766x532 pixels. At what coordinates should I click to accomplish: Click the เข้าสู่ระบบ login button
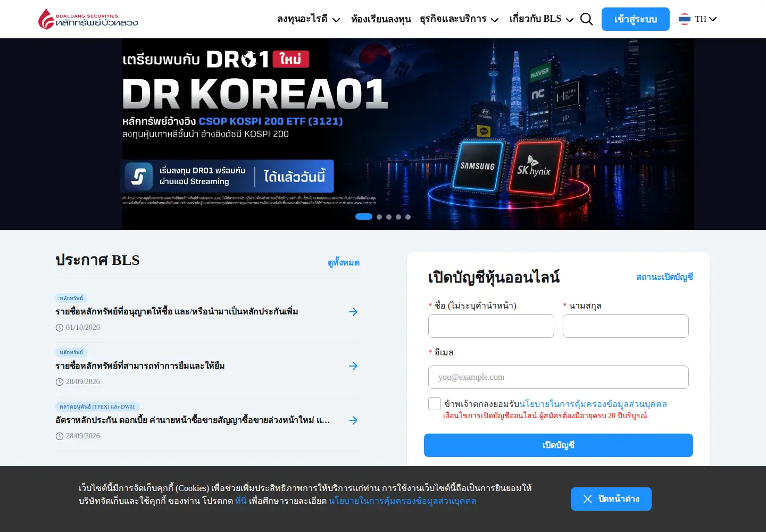(636, 19)
